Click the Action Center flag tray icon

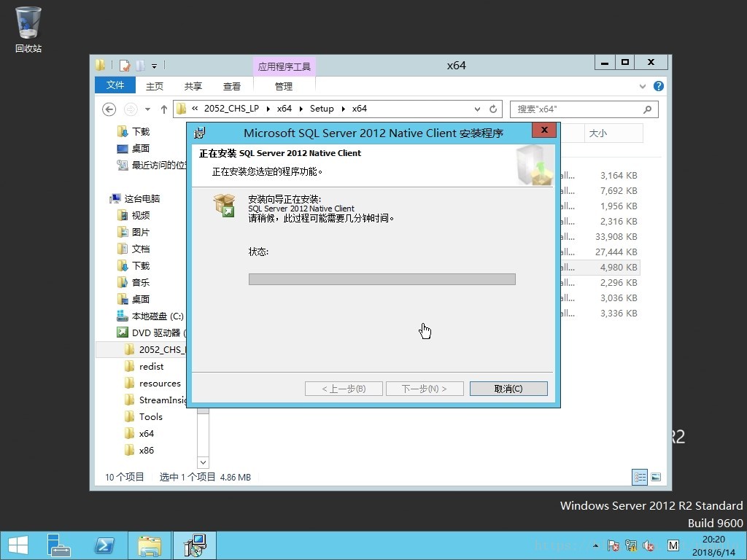pyautogui.click(x=613, y=545)
